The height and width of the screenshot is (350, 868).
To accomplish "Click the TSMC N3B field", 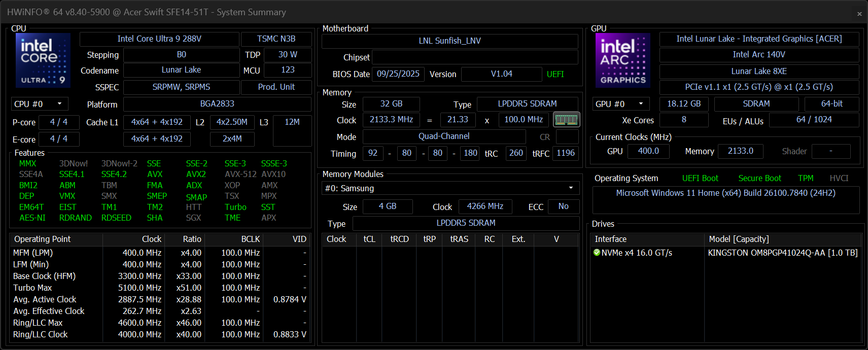I will tap(276, 39).
